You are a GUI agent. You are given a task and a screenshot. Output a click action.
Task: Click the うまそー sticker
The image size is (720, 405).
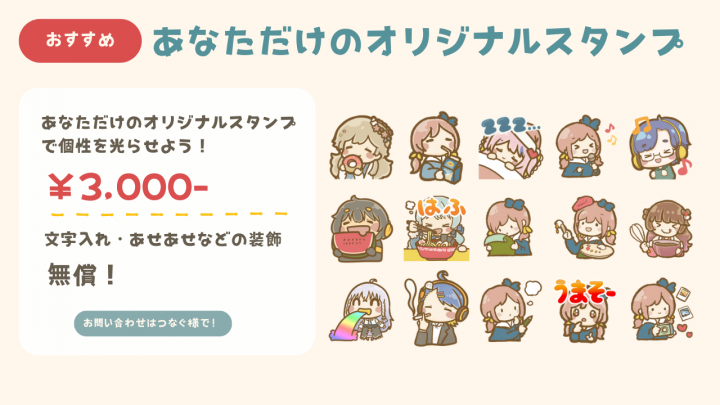[585, 311]
